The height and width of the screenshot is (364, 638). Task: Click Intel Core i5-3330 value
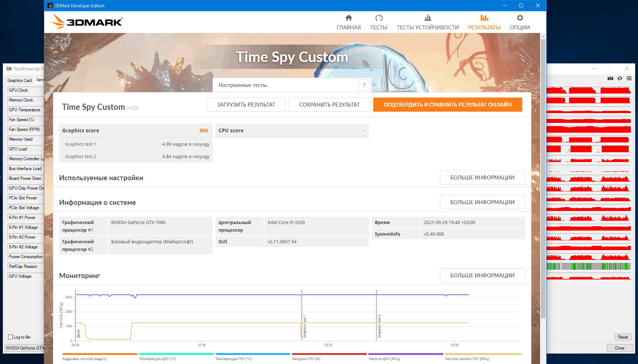286,223
